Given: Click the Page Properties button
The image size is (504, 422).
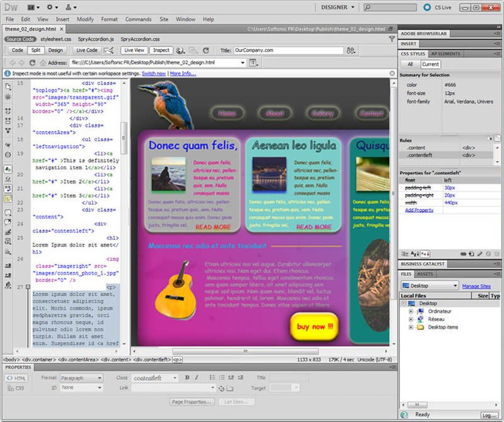Looking at the screenshot, I should point(192,401).
